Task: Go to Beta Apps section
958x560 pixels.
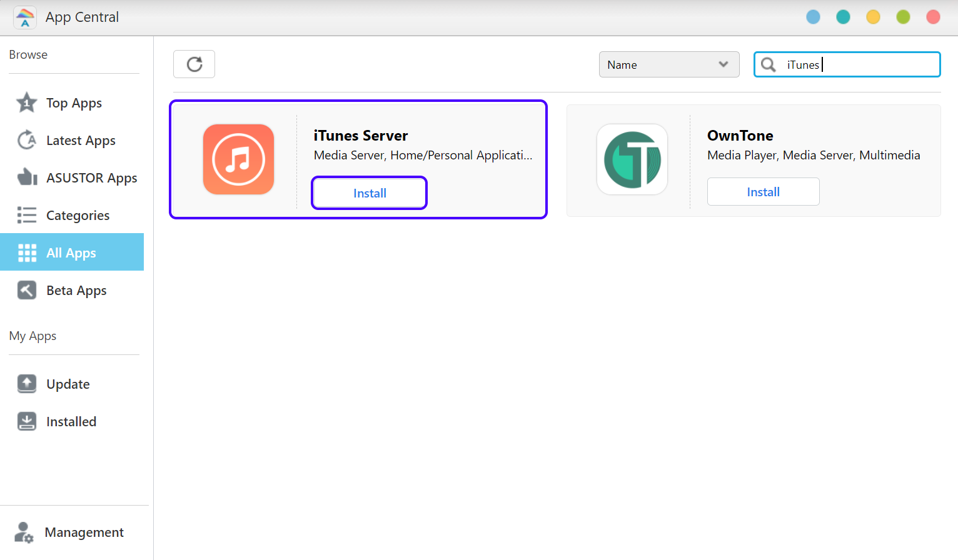Action: 76,291
